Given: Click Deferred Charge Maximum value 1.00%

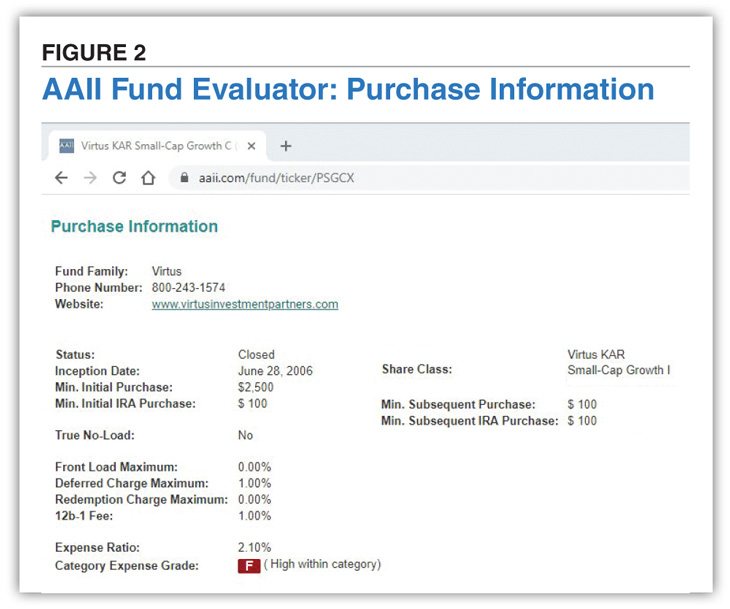Looking at the screenshot, I should coord(254,483).
